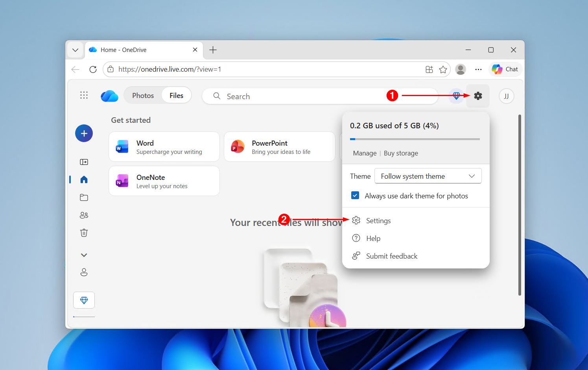This screenshot has width=588, height=370.
Task: Click the blue Add new plus button
Action: click(x=84, y=133)
